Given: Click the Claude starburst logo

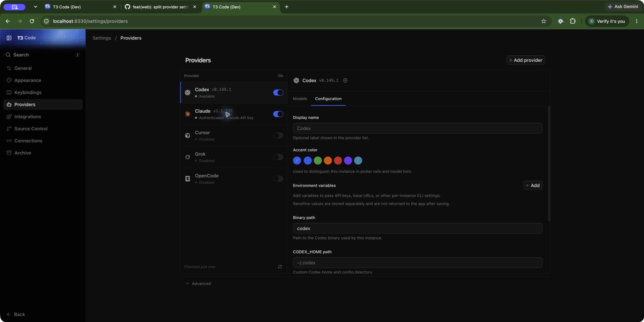Looking at the screenshot, I should pyautogui.click(x=187, y=114).
